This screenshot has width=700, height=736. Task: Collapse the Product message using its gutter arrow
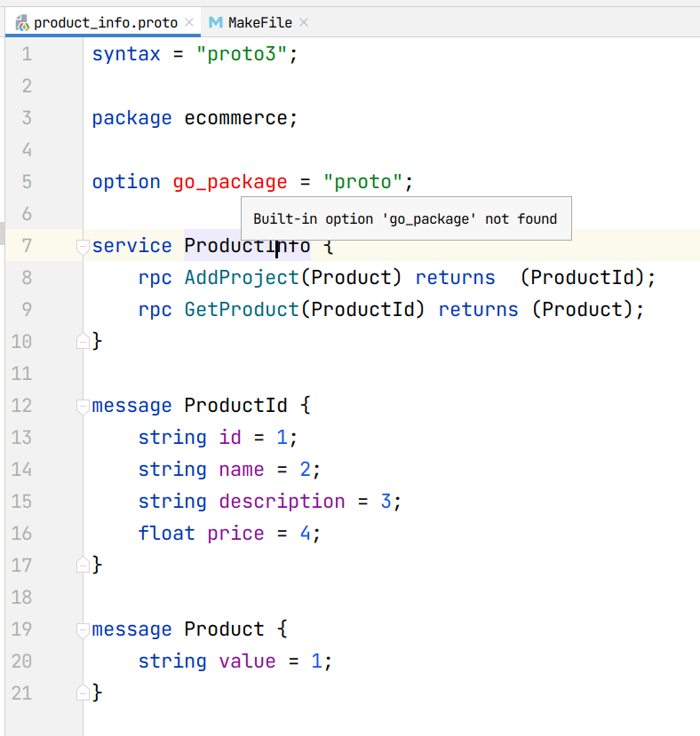(82, 629)
